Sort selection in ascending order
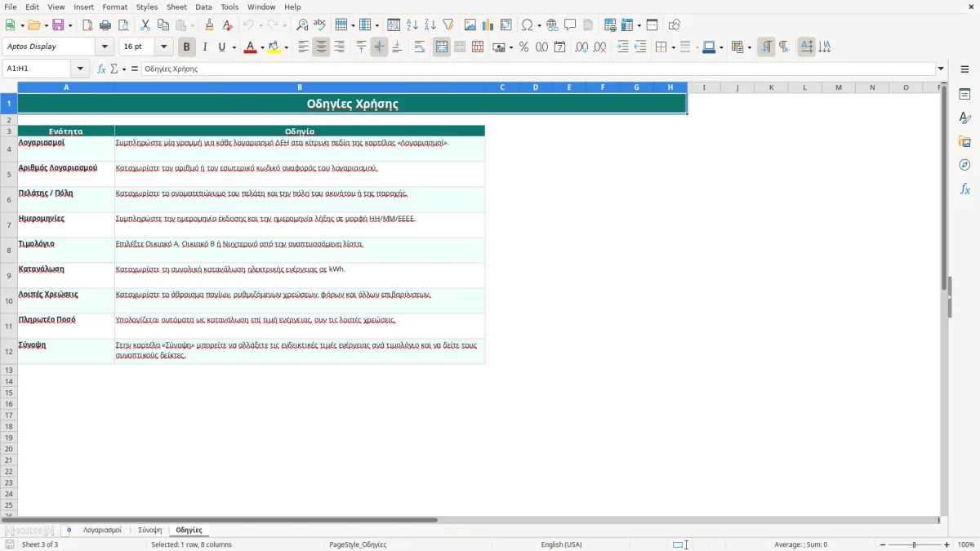Image resolution: width=980 pixels, height=551 pixels. tap(412, 25)
